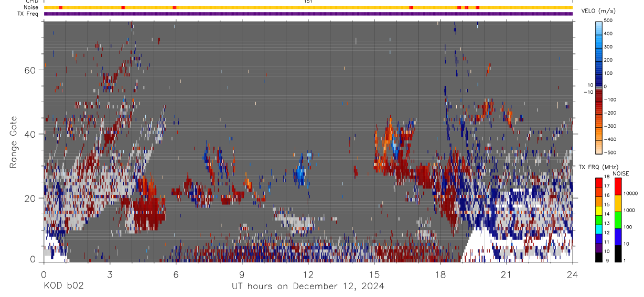644x297 pixels.
Task: Click the '21' hour tick on time axis
Action: point(507,275)
